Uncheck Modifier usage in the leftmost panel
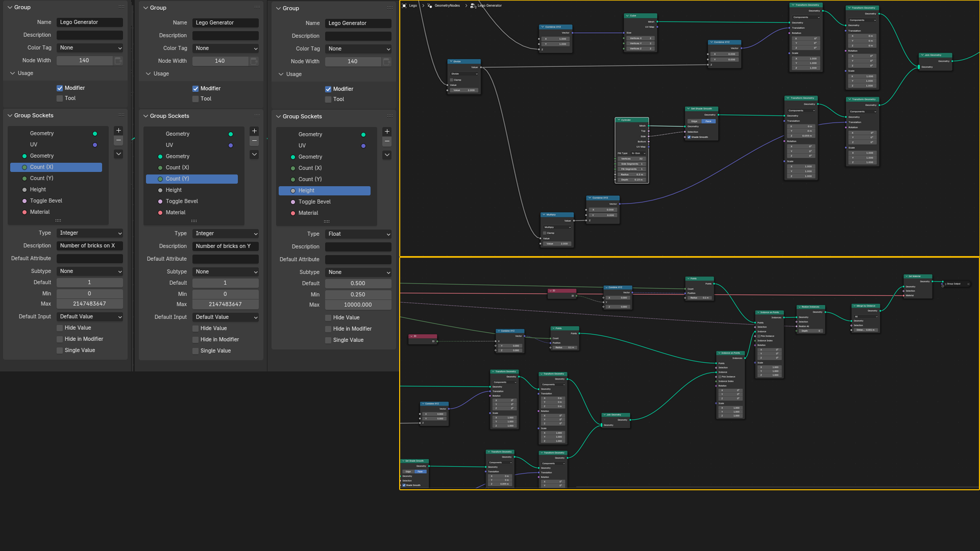The width and height of the screenshot is (980, 551). (60, 88)
